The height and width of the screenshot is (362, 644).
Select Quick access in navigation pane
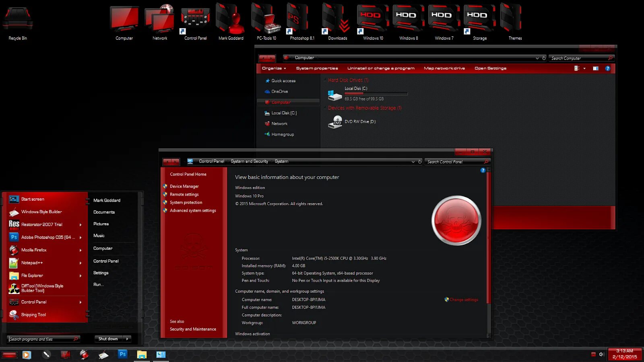283,81
